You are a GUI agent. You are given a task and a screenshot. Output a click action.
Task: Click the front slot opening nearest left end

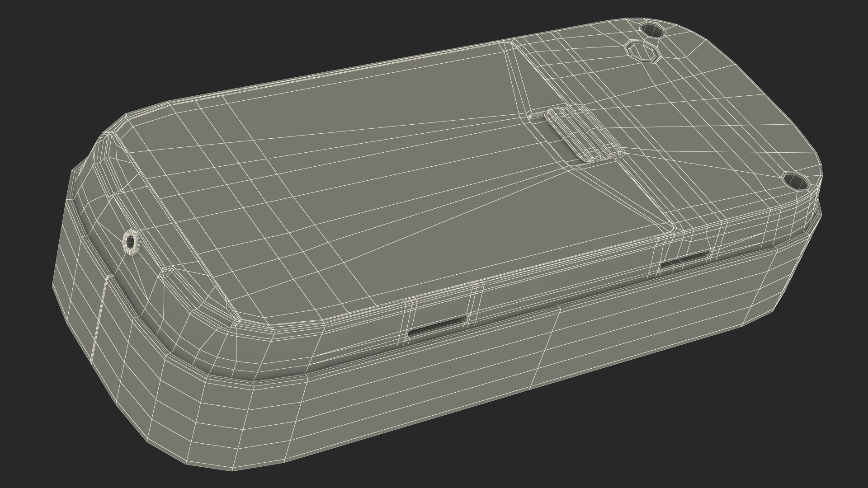coord(439,327)
